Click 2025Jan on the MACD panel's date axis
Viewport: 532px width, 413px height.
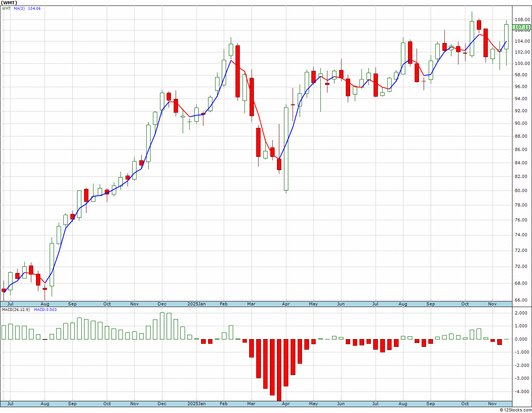tap(196, 404)
